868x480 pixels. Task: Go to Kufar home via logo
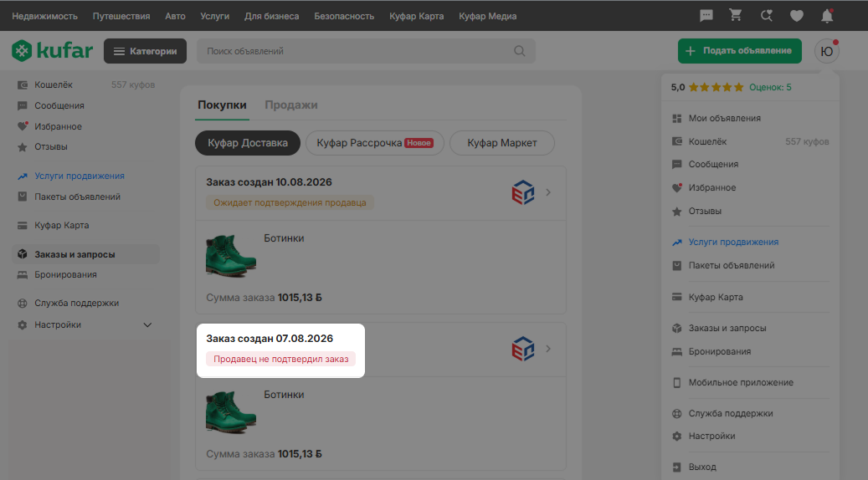(x=52, y=51)
